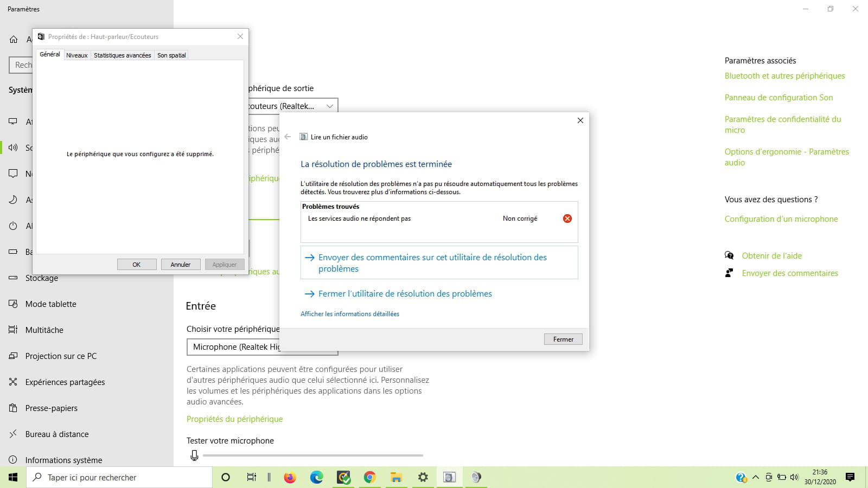This screenshot has width=868, height=488.
Task: Click the taskbar volume speaker icon
Action: pos(795,477)
